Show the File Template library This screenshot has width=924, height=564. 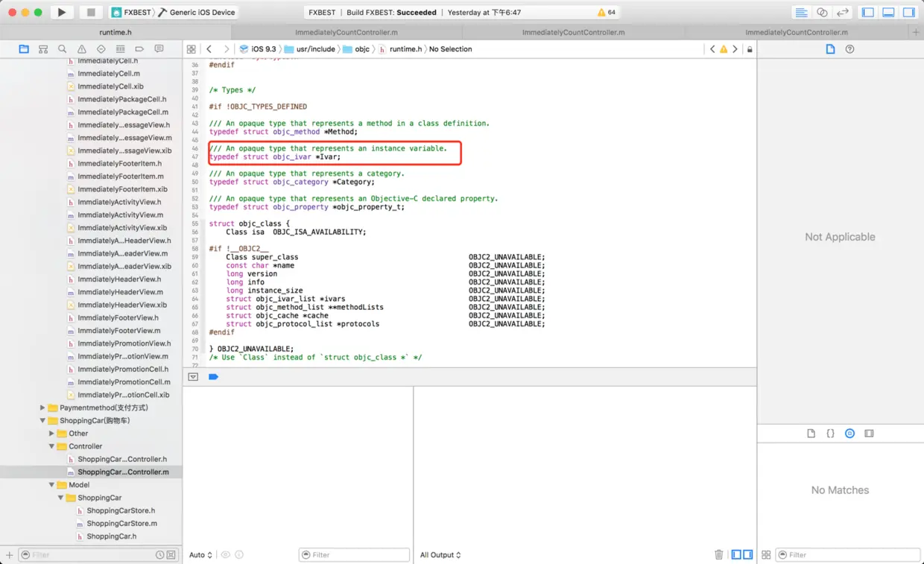[811, 433]
